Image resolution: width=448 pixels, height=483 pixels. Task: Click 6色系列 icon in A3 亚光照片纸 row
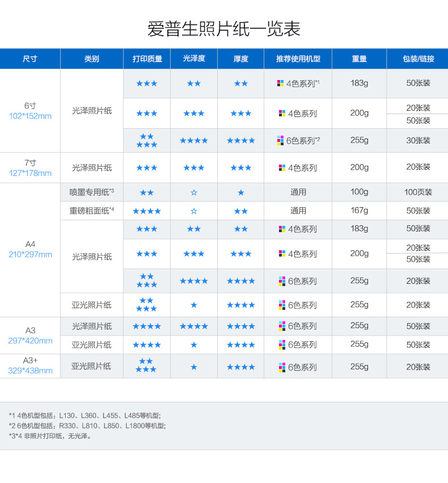(x=282, y=345)
